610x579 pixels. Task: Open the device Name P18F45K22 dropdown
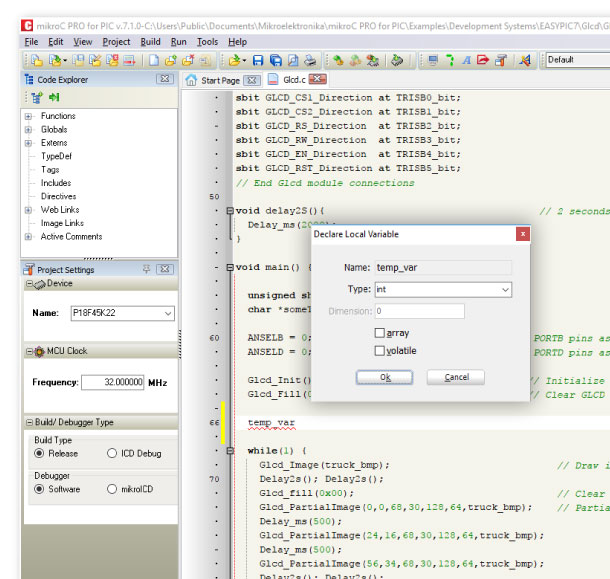168,313
